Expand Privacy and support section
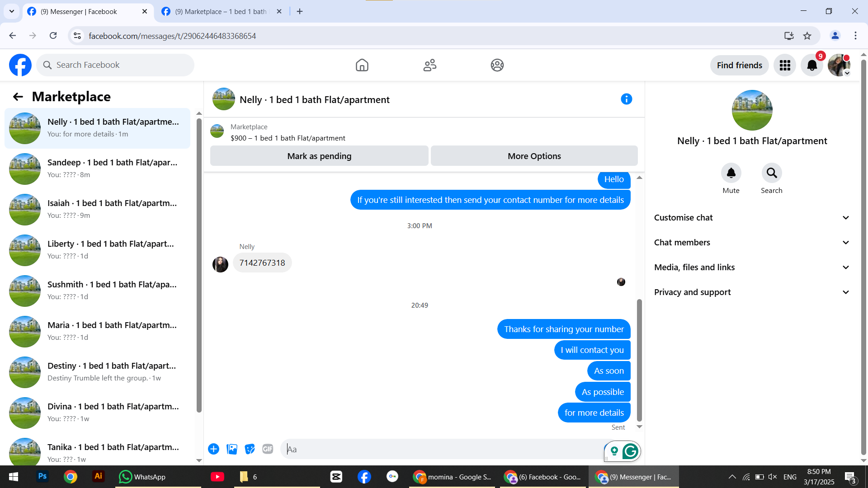868x488 pixels. (x=752, y=292)
